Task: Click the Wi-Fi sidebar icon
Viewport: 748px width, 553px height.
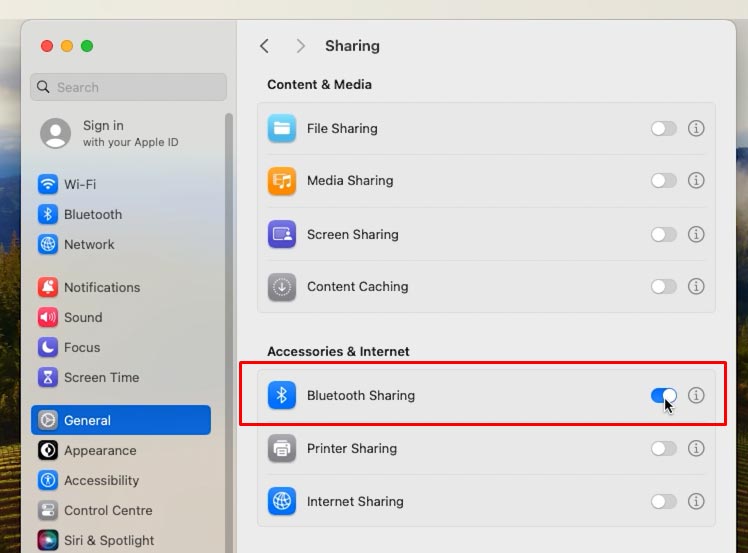Action: point(48,184)
